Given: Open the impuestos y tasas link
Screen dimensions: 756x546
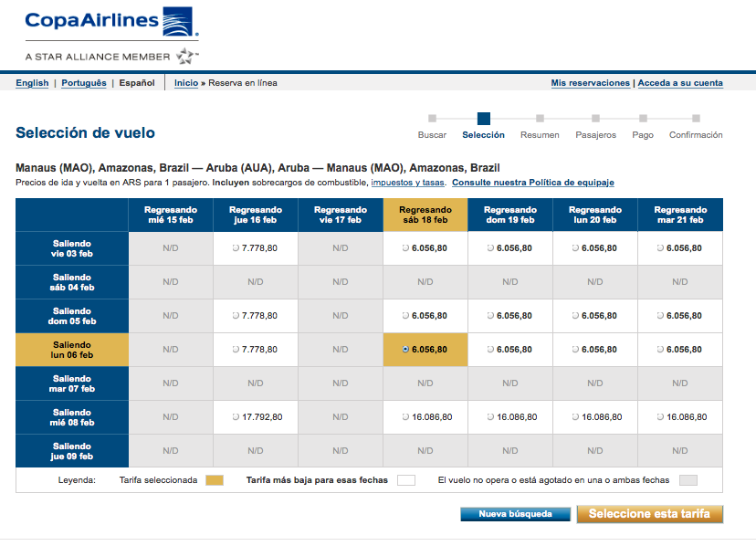Looking at the screenshot, I should coord(408,183).
